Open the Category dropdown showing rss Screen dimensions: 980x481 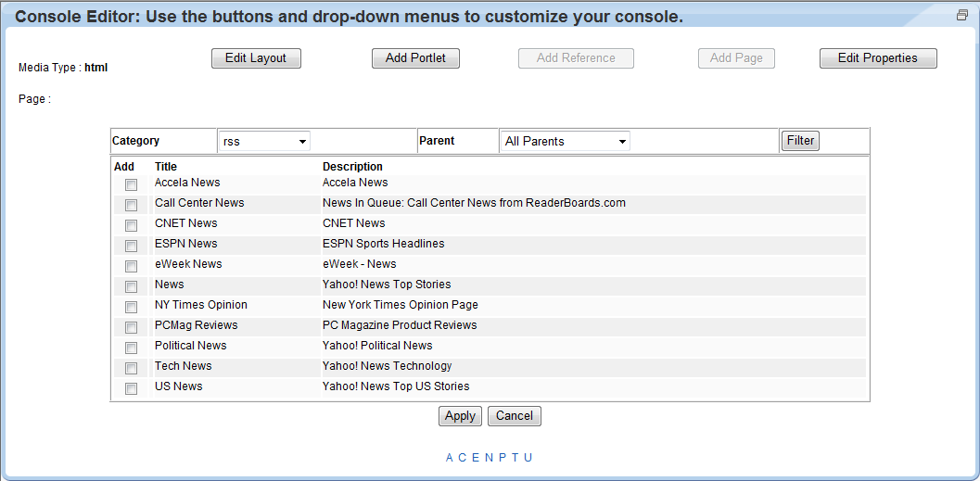click(264, 142)
